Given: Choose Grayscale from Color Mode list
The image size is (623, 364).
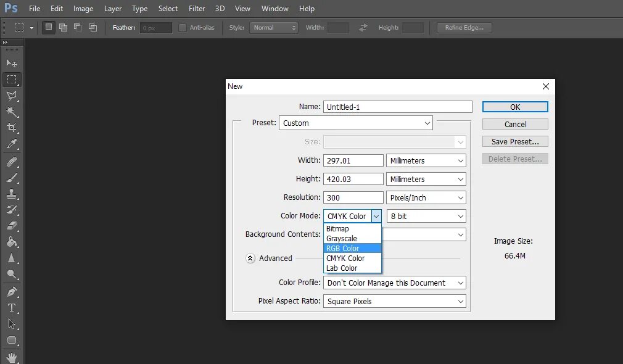Looking at the screenshot, I should point(352,238).
